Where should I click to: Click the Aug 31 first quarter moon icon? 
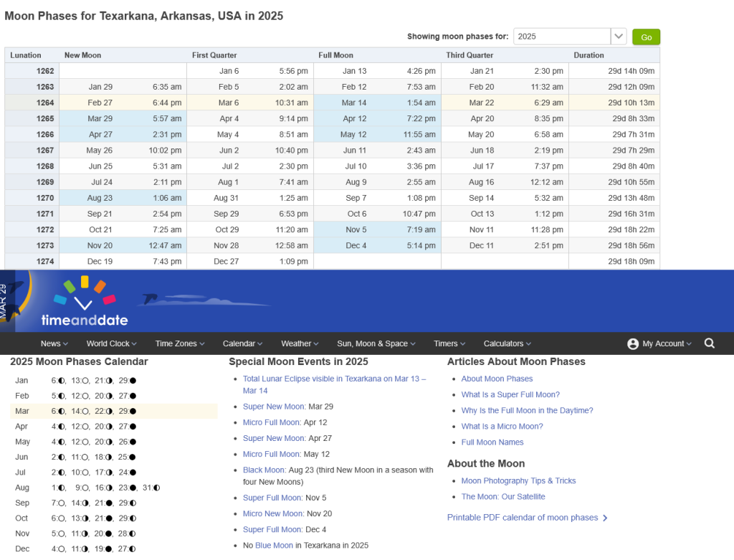click(x=156, y=488)
